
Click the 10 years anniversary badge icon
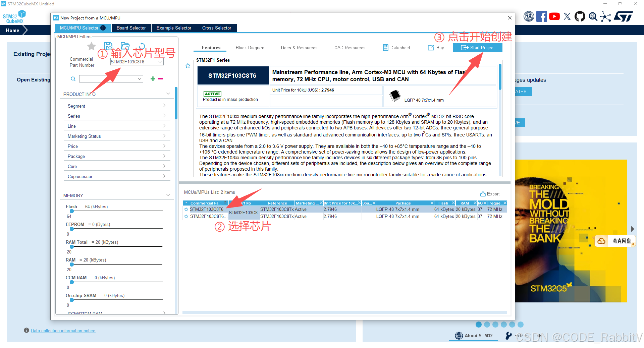tap(529, 16)
